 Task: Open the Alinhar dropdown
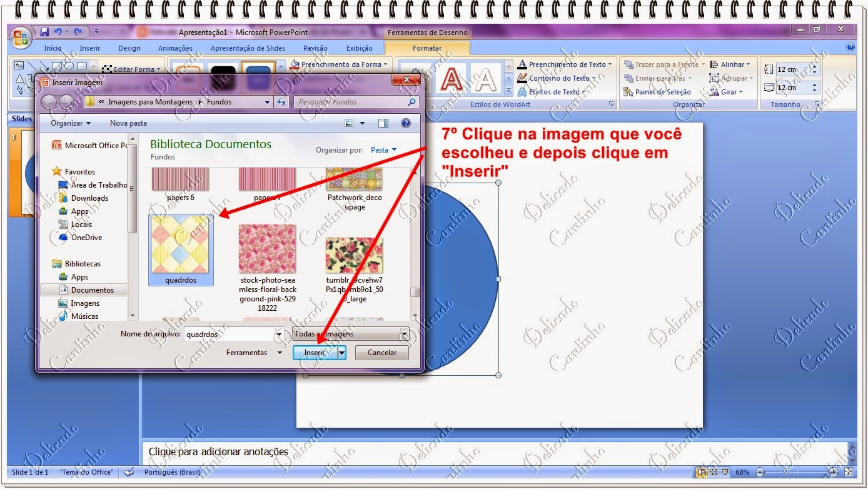(730, 64)
